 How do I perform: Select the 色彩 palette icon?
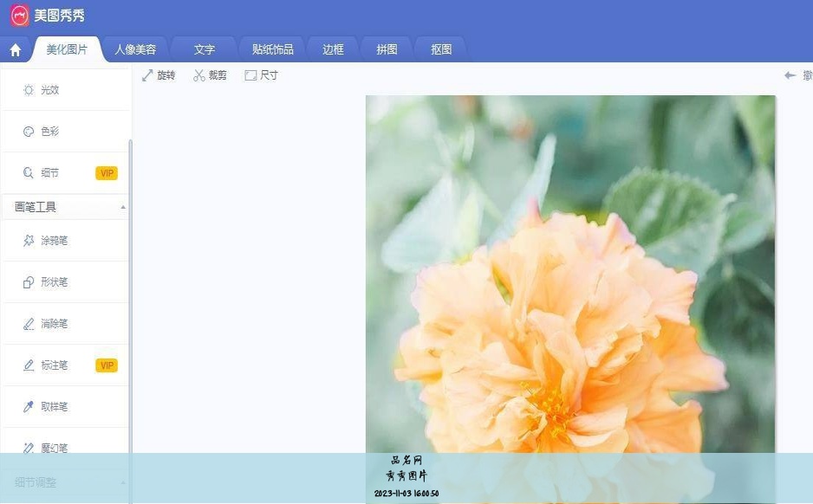[x=29, y=132]
